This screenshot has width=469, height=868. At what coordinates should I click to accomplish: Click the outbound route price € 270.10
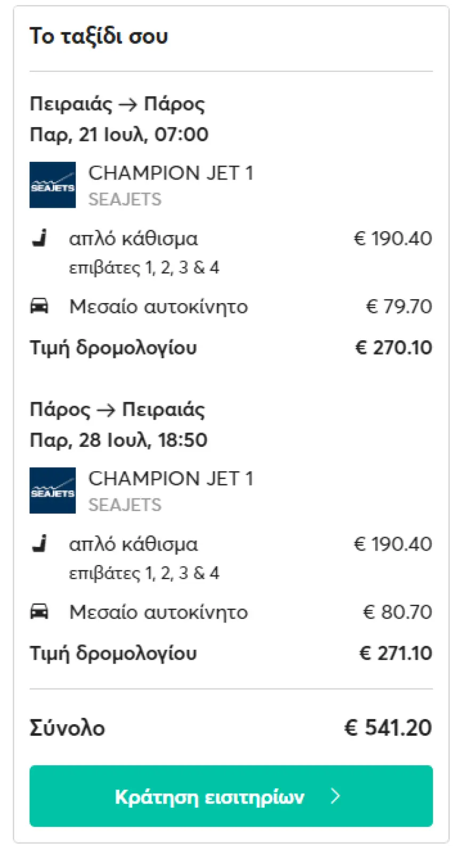[x=393, y=348]
